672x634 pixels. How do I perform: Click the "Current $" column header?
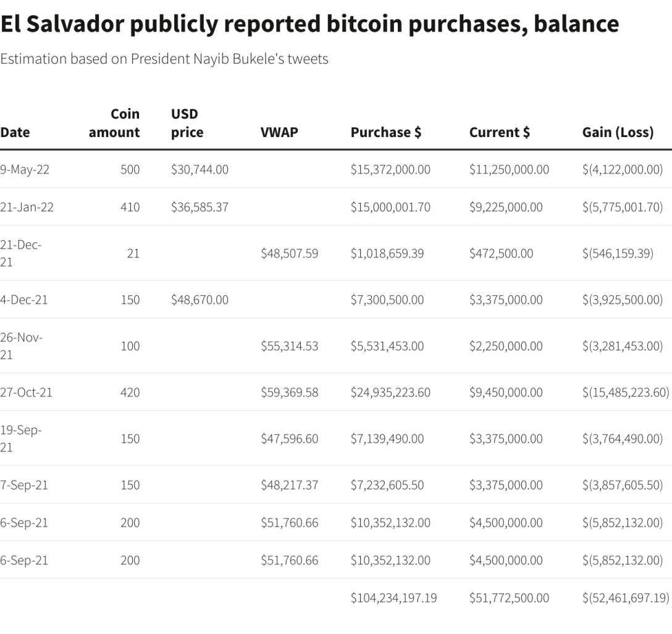(x=499, y=132)
